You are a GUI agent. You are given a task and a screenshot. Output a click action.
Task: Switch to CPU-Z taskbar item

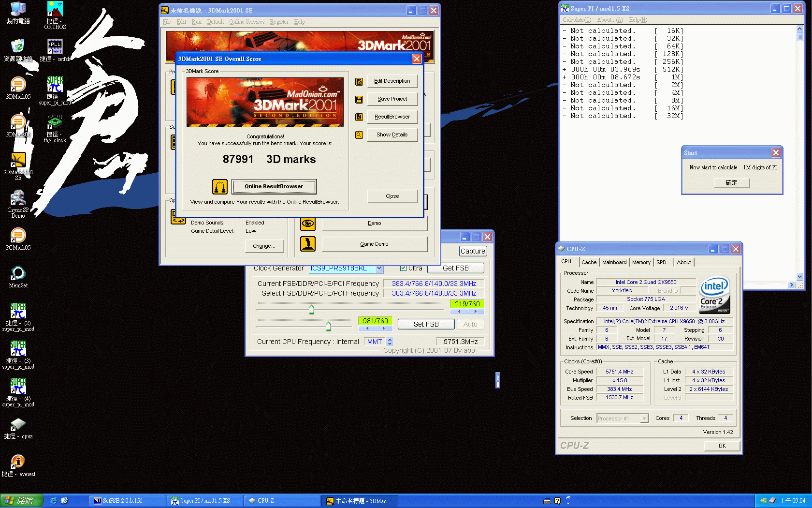point(281,501)
